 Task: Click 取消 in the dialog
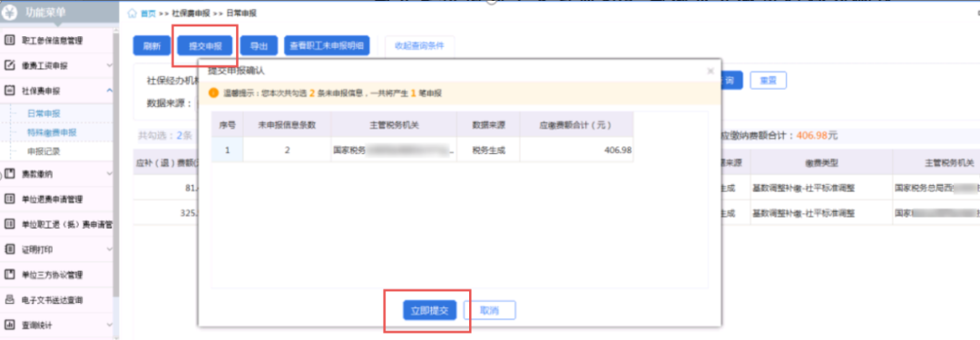[x=489, y=310]
